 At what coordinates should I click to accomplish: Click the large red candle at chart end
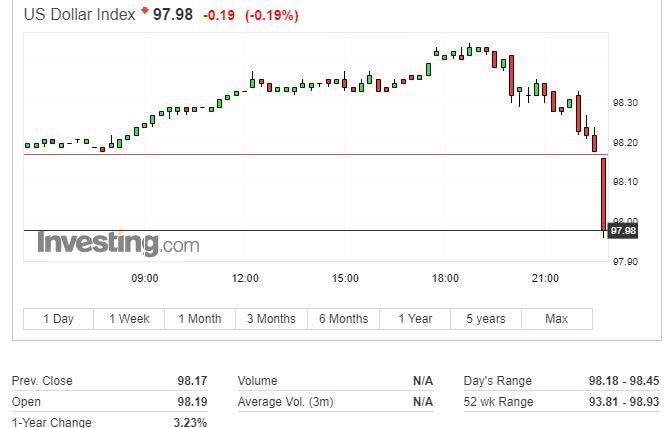click(604, 195)
